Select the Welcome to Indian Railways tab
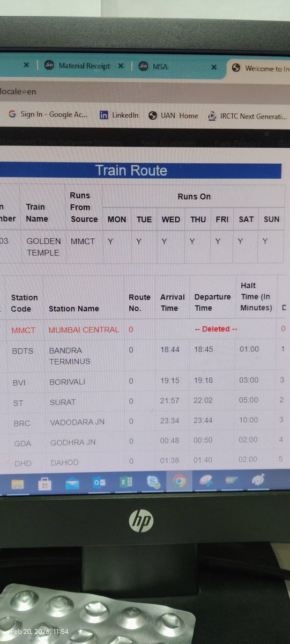 point(259,68)
